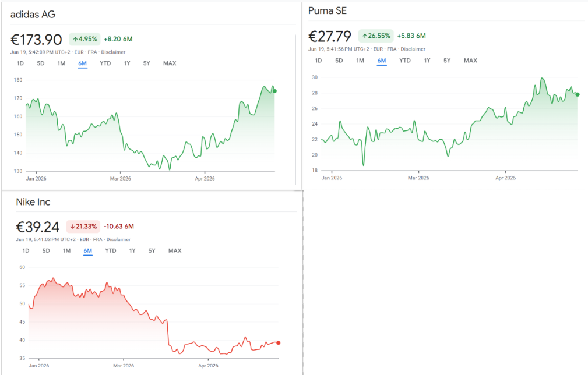Select 5D range on adidas AG chart
The image size is (588, 375).
[x=40, y=63]
